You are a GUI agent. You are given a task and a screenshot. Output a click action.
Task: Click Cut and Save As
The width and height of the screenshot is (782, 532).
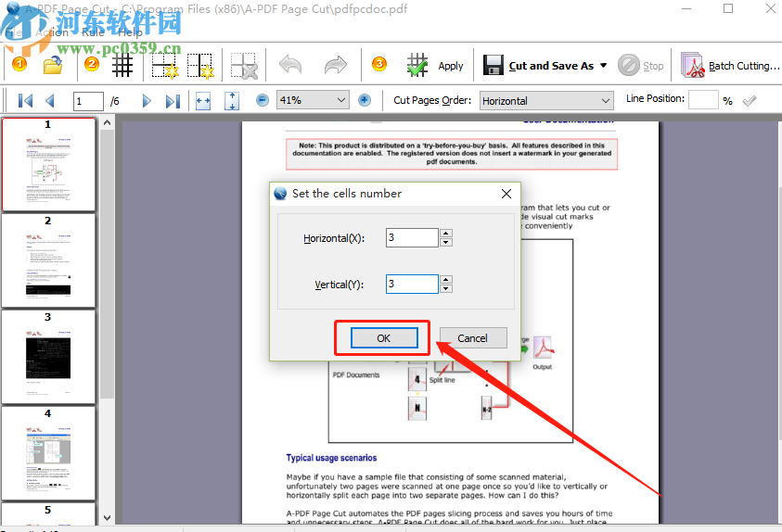pos(539,65)
